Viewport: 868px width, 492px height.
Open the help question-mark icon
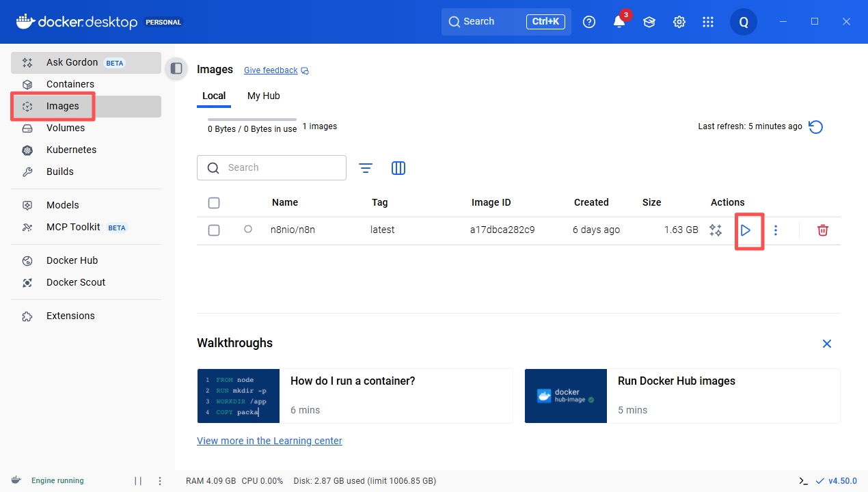pyautogui.click(x=589, y=22)
